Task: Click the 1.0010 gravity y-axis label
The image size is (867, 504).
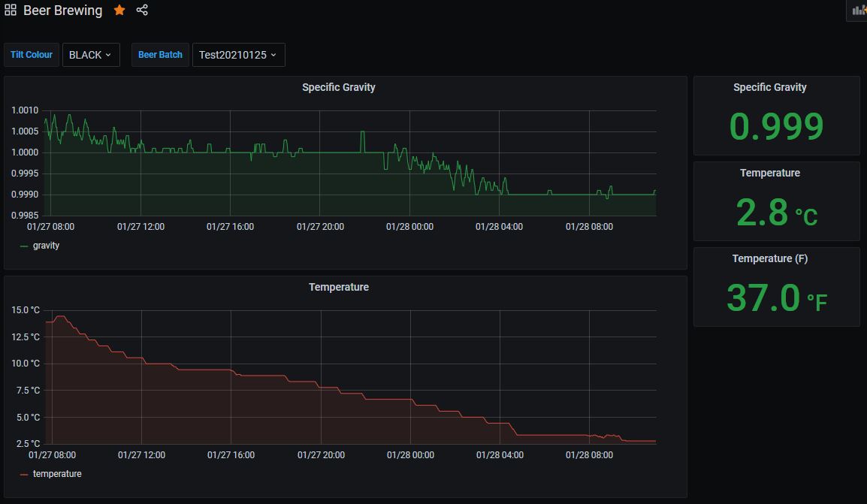Action: point(25,110)
